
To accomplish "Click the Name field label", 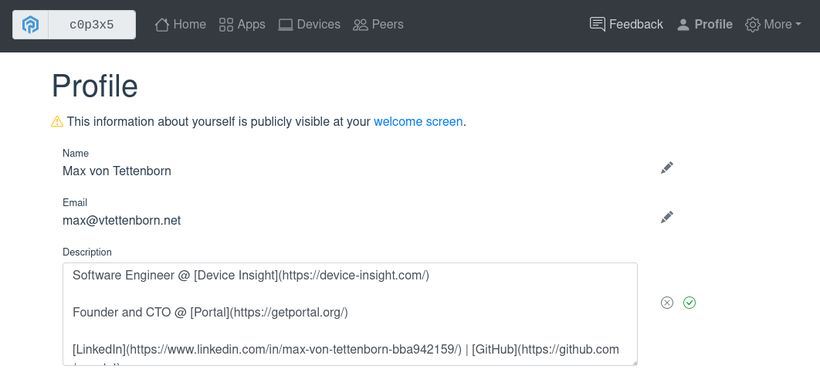I will pyautogui.click(x=75, y=153).
